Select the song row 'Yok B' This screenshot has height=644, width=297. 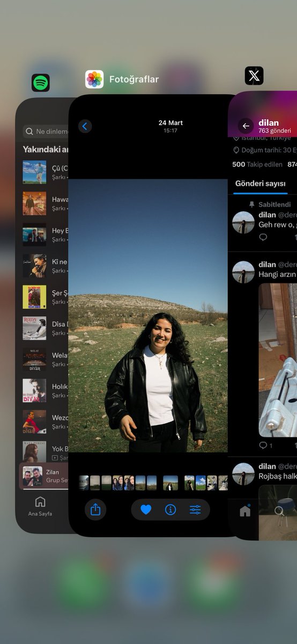tap(46, 452)
